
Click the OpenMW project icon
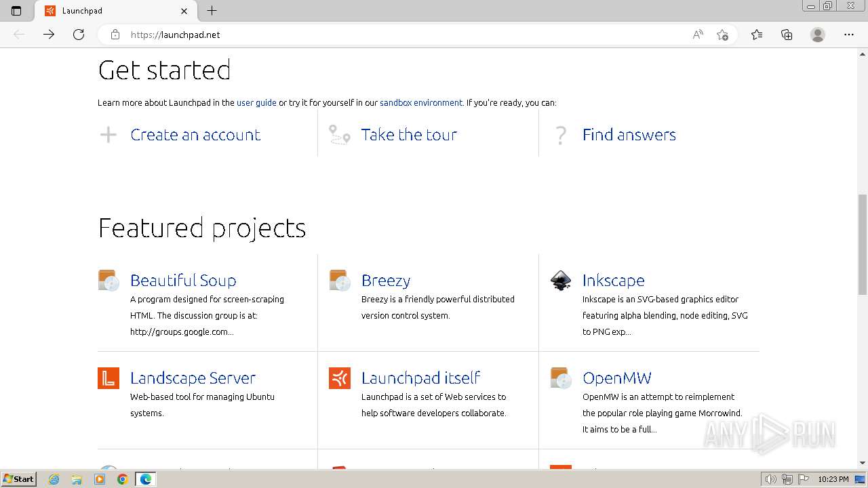point(561,378)
